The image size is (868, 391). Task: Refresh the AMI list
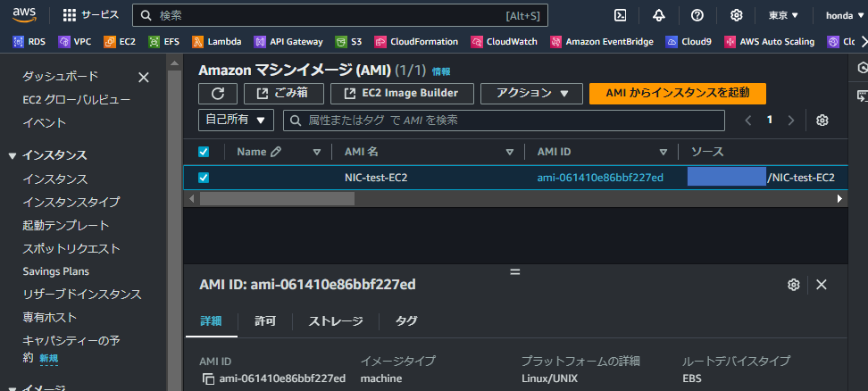tap(218, 94)
